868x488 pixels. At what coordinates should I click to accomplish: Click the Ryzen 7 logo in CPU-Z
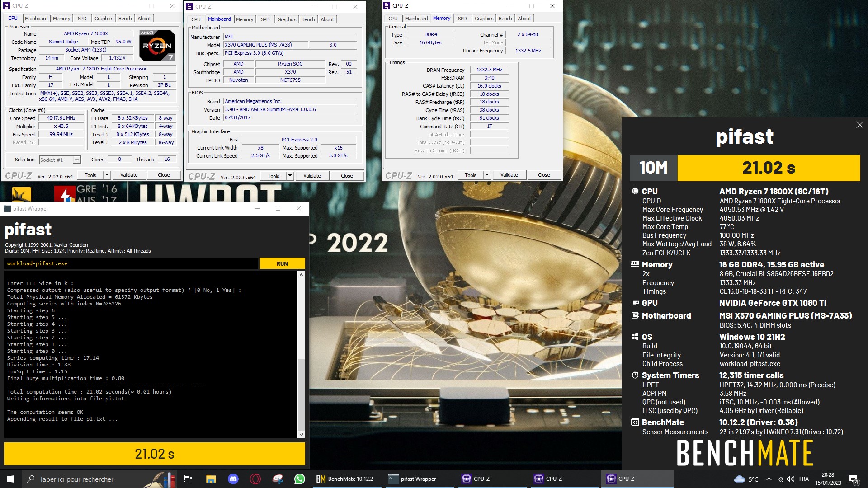[x=156, y=45]
